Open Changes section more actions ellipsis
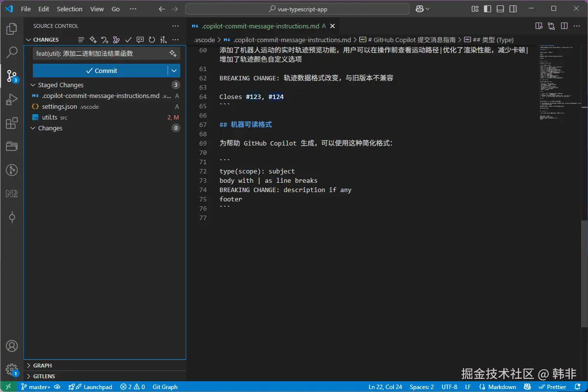 pyautogui.click(x=175, y=40)
